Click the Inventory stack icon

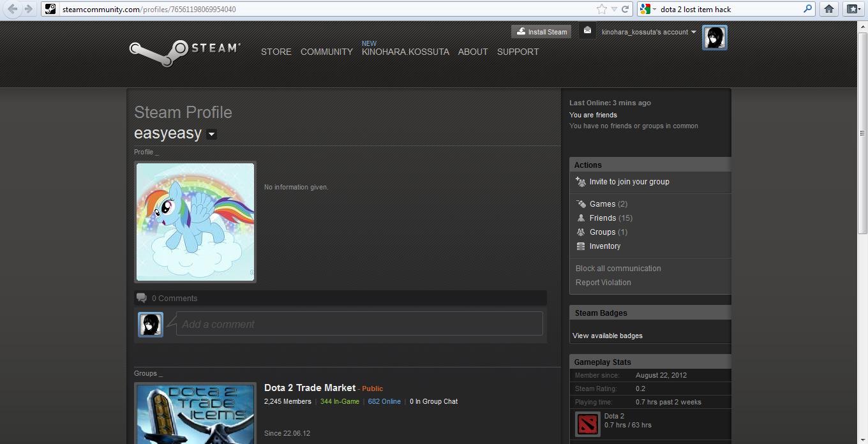pyautogui.click(x=581, y=246)
